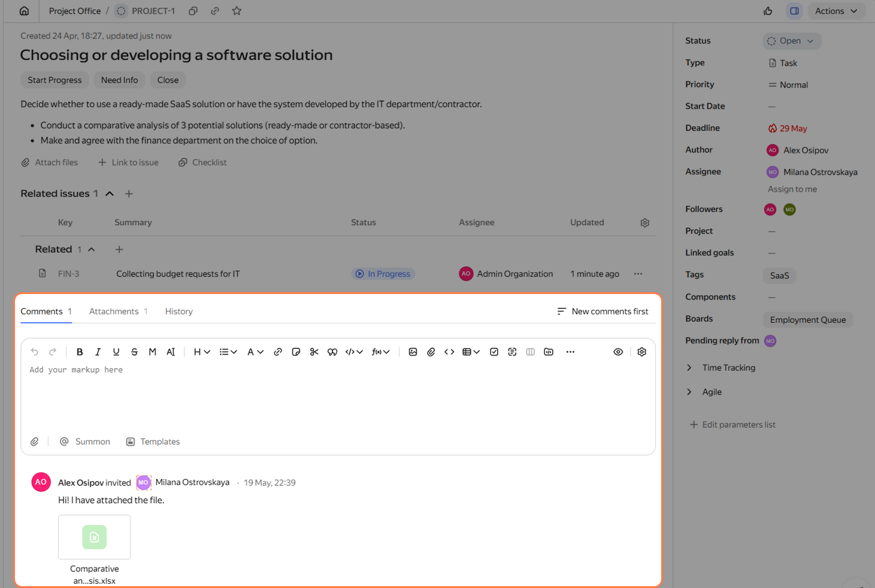Click Summon to invite a user
This screenshot has width=875, height=588.
pyautogui.click(x=85, y=442)
